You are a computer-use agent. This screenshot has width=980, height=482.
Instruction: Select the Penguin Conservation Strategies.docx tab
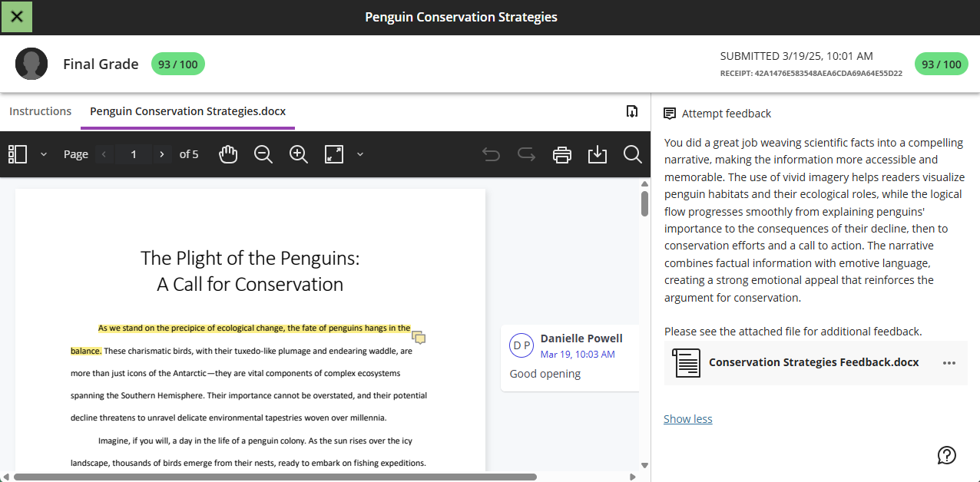point(188,111)
